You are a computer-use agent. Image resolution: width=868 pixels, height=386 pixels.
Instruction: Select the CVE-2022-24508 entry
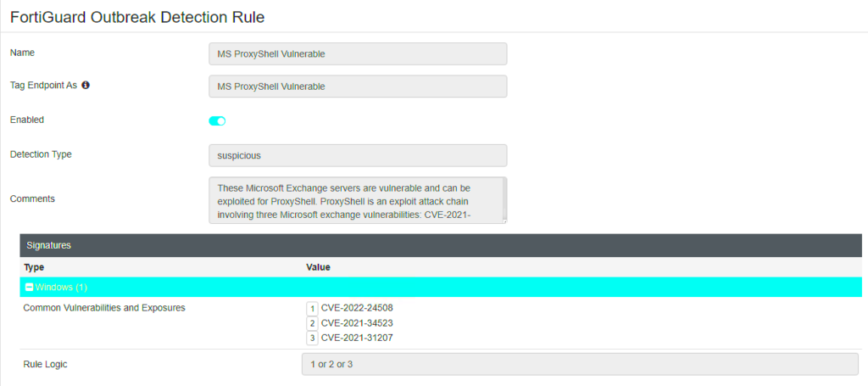(x=357, y=308)
